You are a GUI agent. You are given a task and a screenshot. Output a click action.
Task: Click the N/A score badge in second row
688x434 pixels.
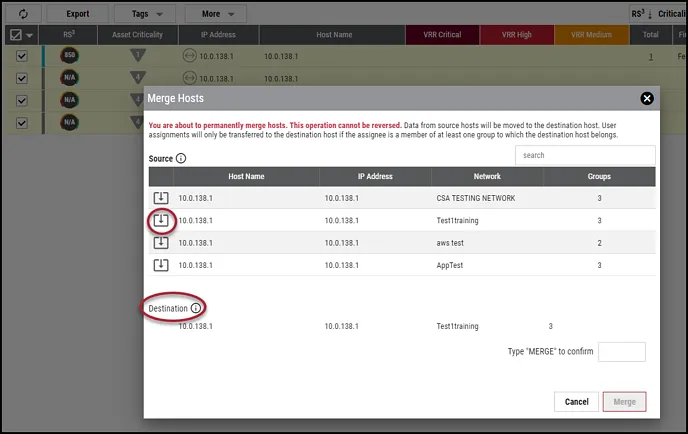(69, 78)
